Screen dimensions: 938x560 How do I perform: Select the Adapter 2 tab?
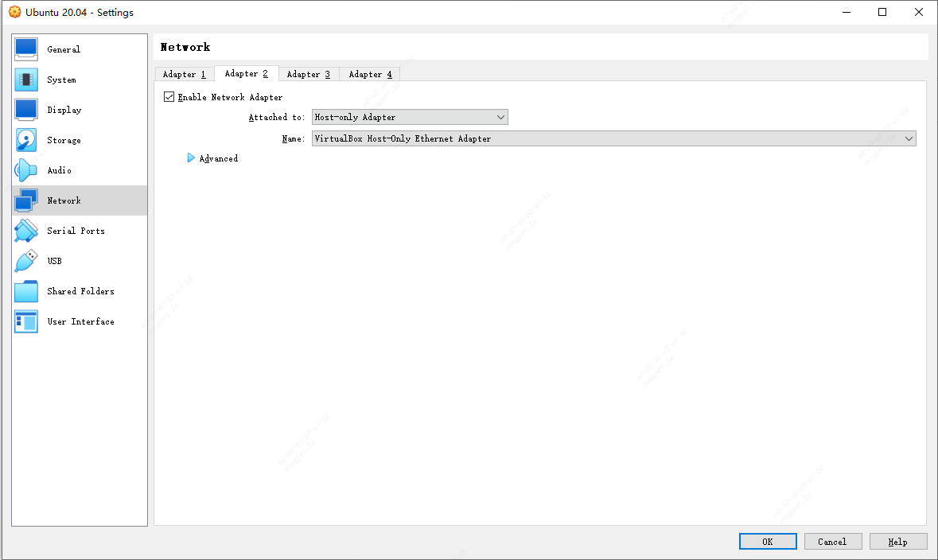(x=247, y=74)
